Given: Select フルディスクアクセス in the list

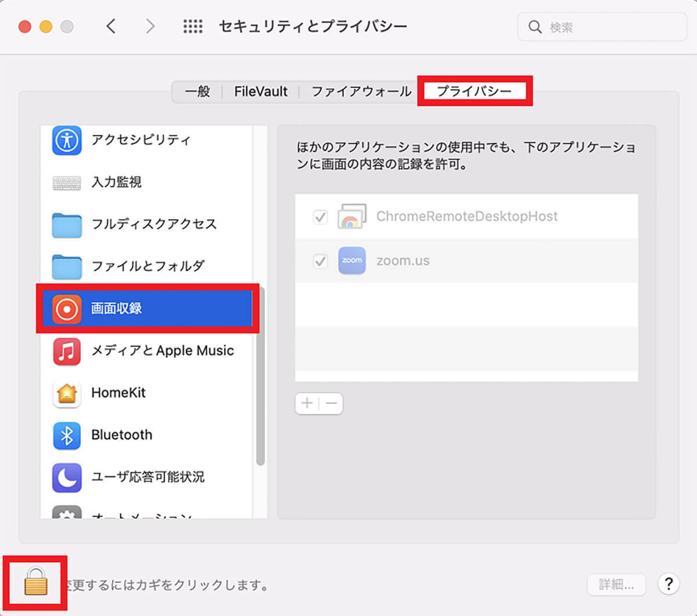Looking at the screenshot, I should (x=154, y=224).
